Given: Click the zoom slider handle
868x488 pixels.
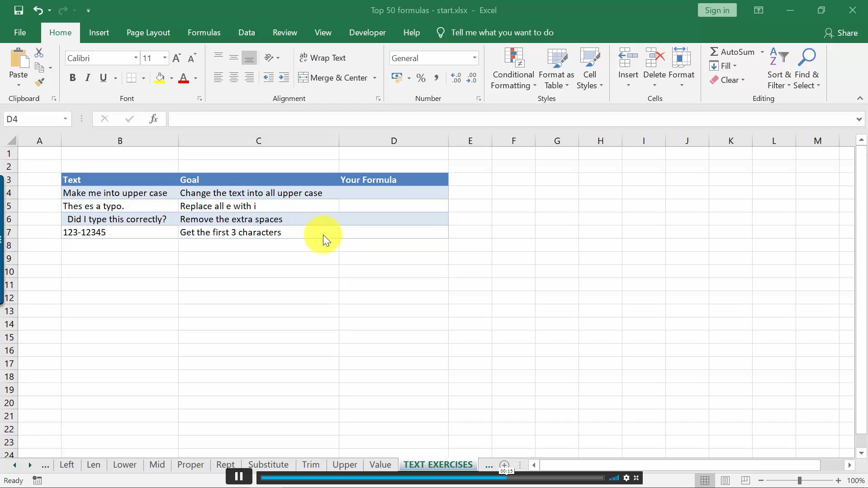Looking at the screenshot, I should [800, 480].
